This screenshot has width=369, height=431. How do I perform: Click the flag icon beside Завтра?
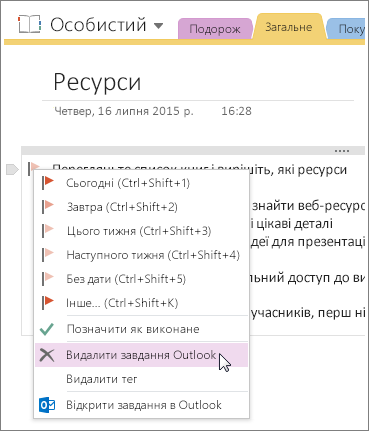point(48,207)
